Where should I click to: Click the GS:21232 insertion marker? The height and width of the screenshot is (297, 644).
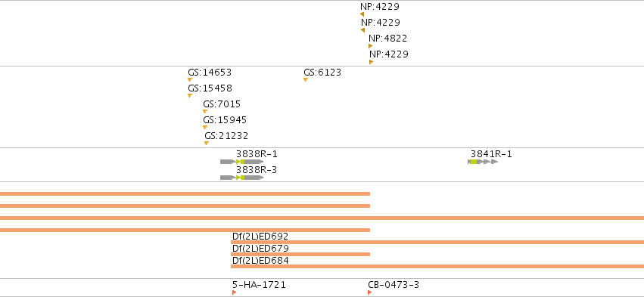tap(206, 143)
